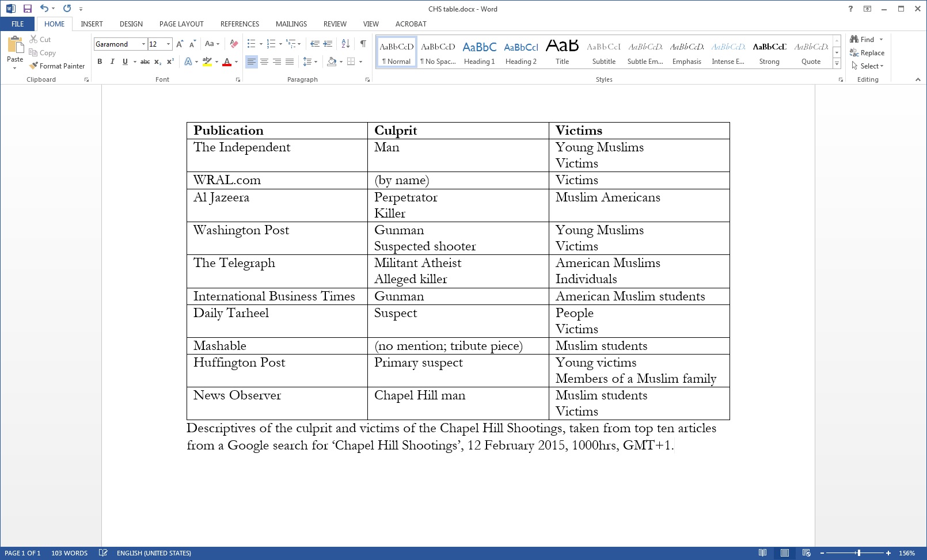Click the Clear All Formatting eraser icon
This screenshot has width=927, height=560.
click(x=234, y=44)
